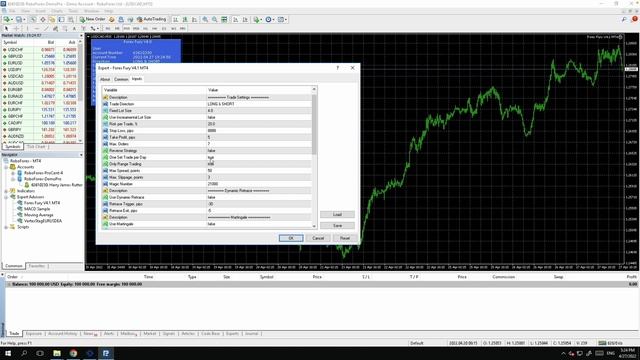Screen dimensions: 640x360
Task: Switch to Tick Chart tab in Market Watch
Action: pos(36,147)
